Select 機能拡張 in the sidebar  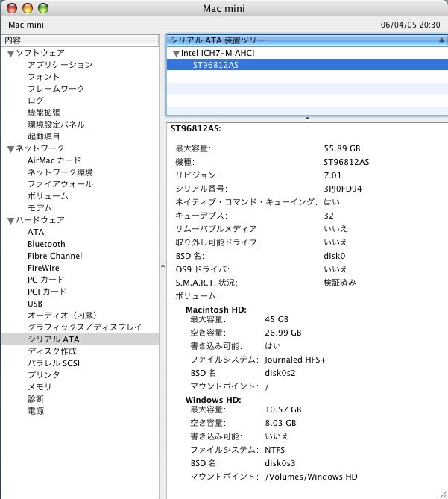(x=43, y=113)
